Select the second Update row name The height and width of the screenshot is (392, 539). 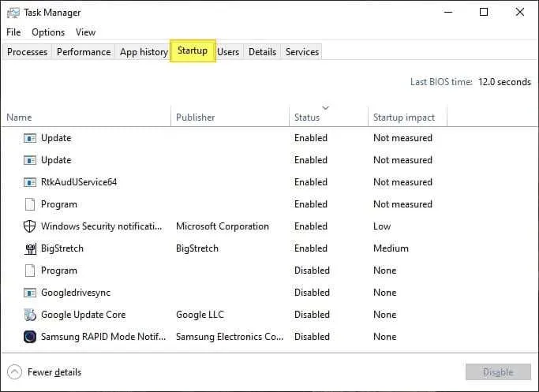pos(56,160)
